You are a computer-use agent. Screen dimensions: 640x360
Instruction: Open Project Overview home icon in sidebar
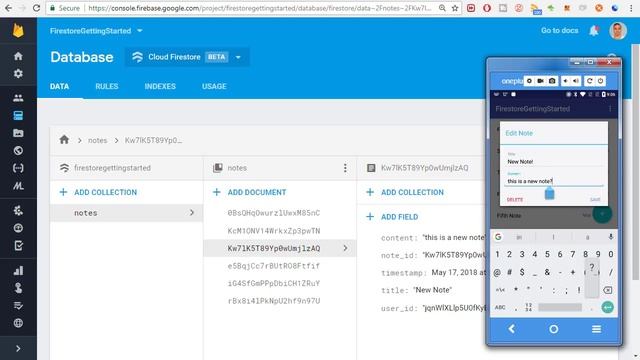(18, 56)
